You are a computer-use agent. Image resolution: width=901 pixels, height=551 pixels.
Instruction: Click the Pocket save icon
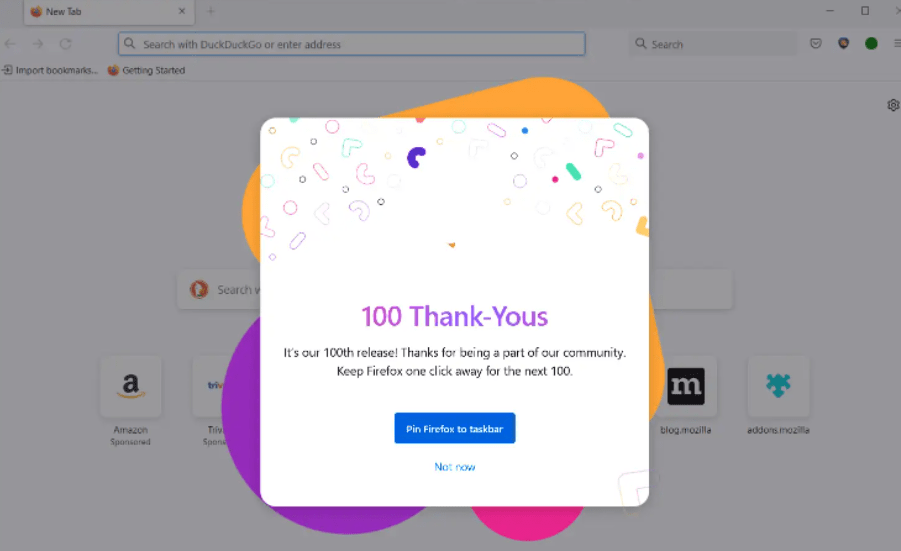tap(816, 44)
